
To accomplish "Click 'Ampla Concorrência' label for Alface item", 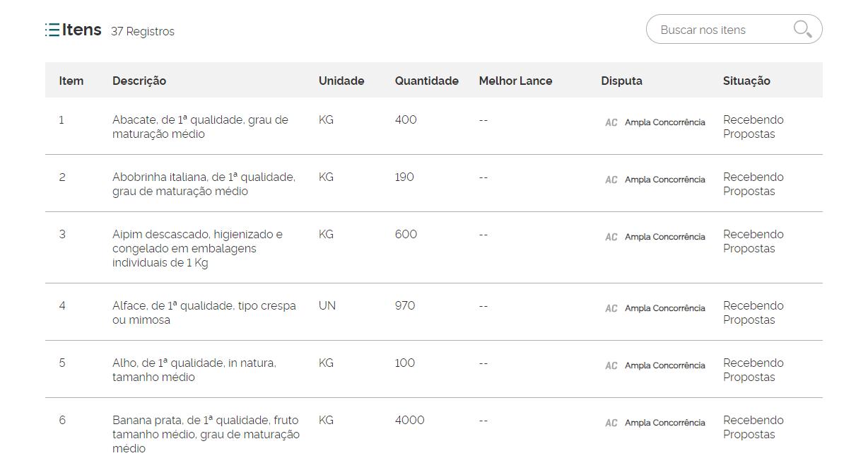I will (664, 308).
